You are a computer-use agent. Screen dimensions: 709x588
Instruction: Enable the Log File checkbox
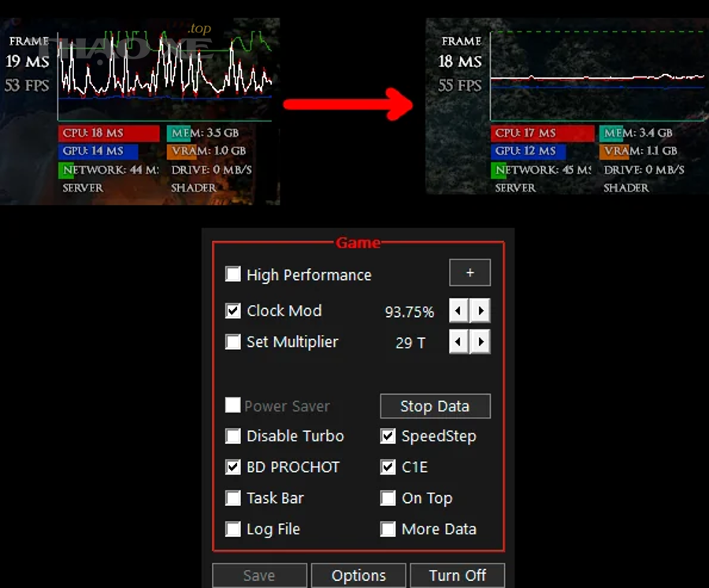click(x=233, y=530)
